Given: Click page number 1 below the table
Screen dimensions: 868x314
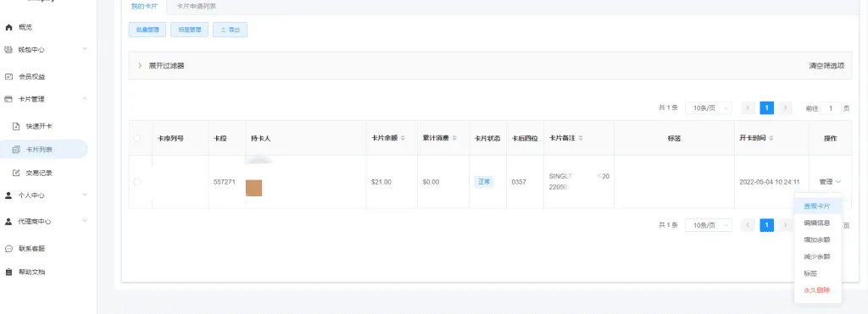Looking at the screenshot, I should (766, 225).
